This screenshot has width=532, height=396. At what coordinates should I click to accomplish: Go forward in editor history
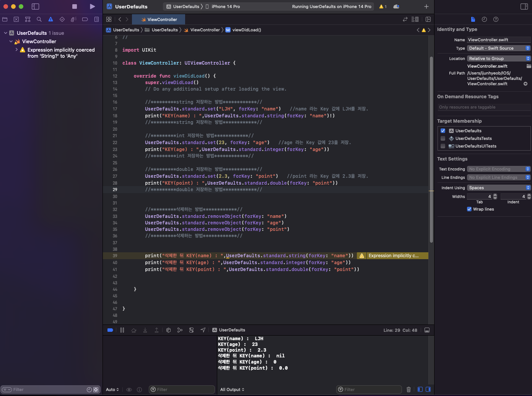pos(127,19)
